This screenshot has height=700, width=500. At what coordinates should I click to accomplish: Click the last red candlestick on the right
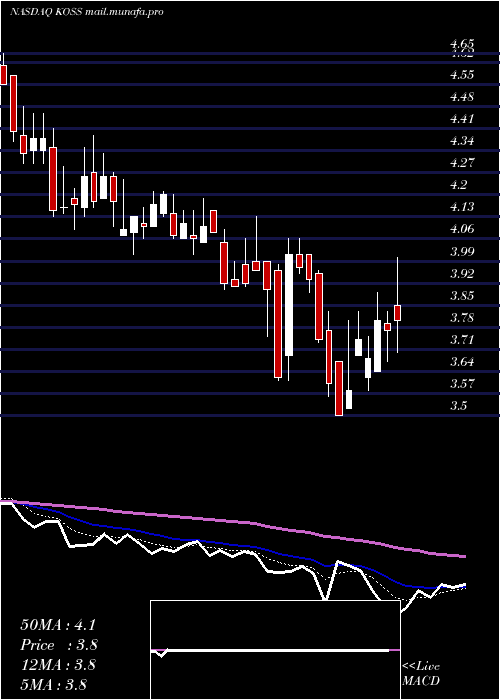coord(397,313)
